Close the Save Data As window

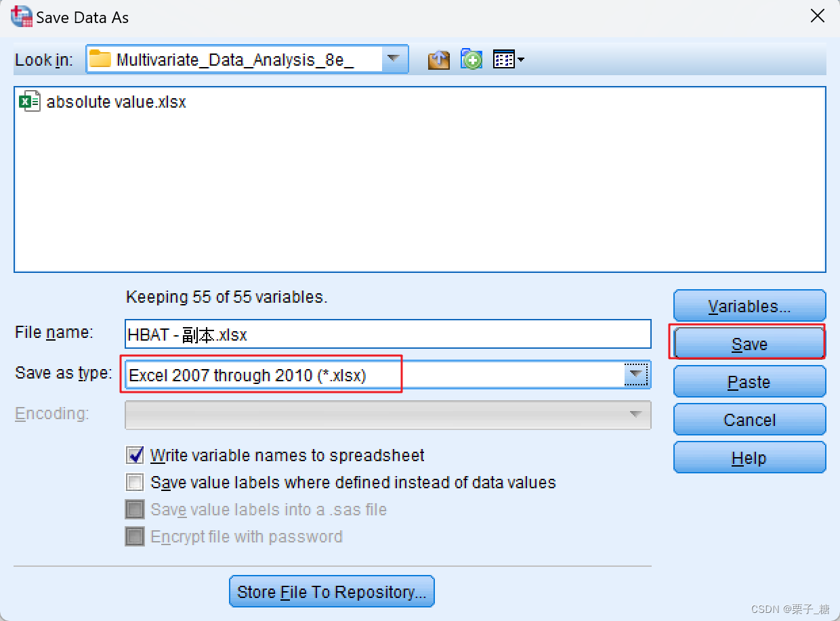[x=818, y=17]
